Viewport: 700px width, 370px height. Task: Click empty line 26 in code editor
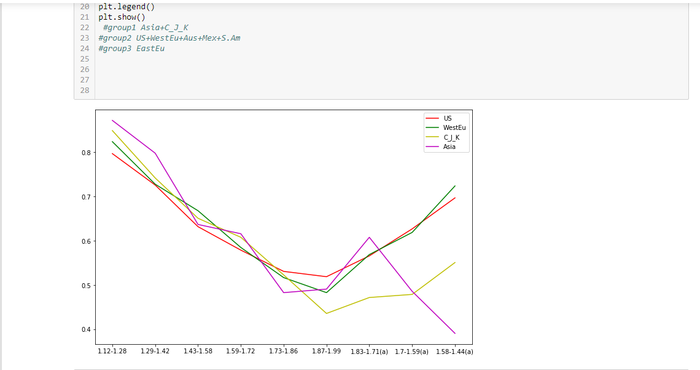tap(392, 69)
